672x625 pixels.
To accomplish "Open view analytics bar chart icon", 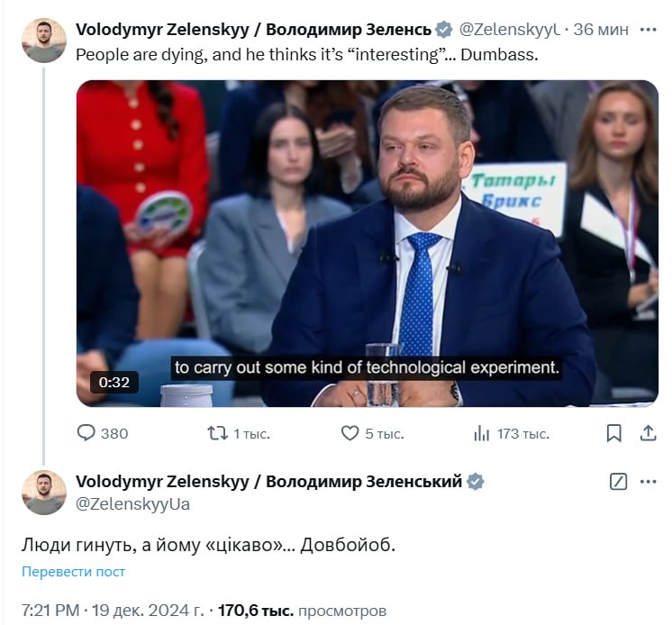I will coord(482,433).
